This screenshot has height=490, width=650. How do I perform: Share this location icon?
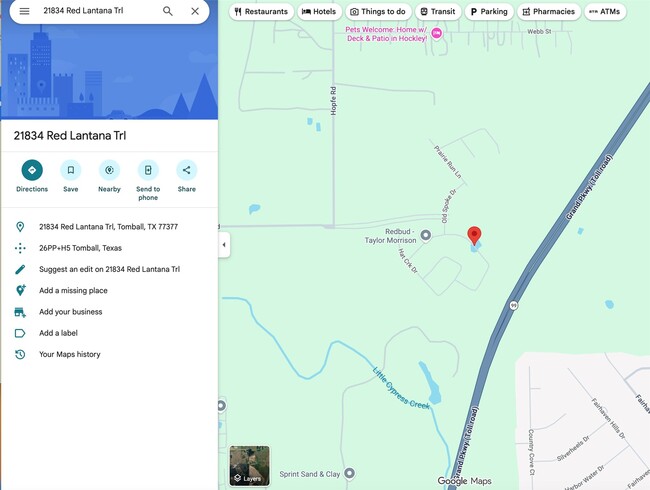(187, 170)
